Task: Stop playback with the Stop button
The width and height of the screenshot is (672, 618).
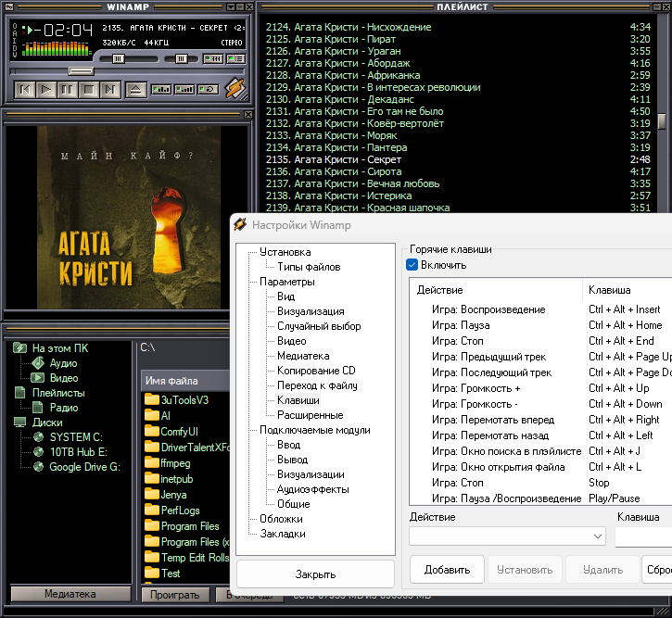Action: (x=89, y=90)
